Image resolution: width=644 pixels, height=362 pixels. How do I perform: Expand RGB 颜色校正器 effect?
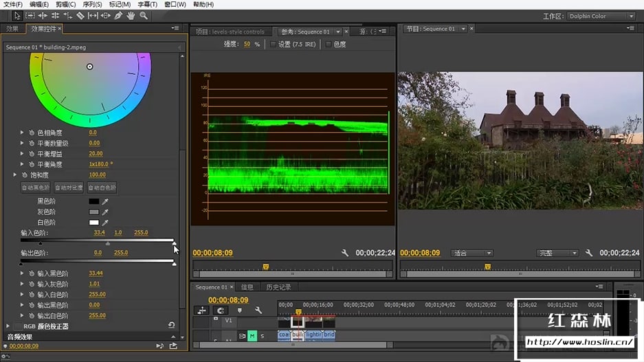8,326
